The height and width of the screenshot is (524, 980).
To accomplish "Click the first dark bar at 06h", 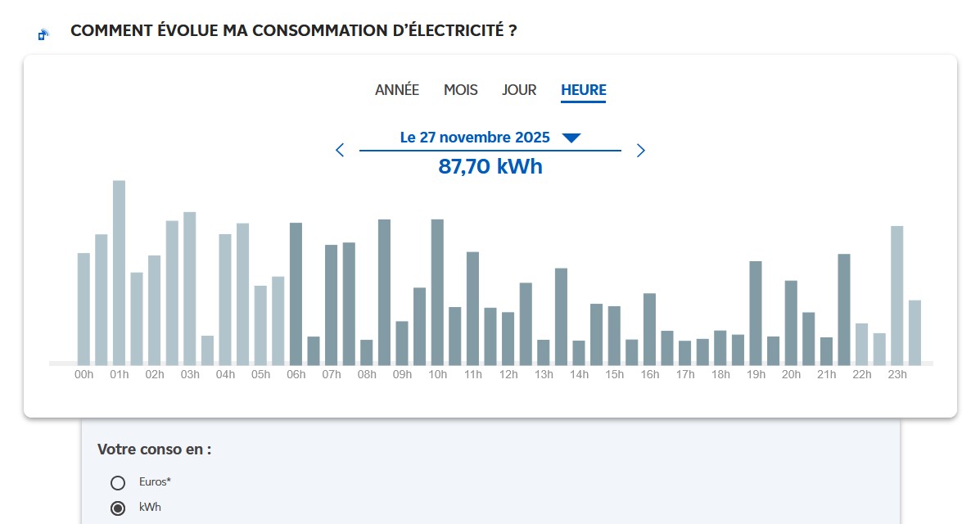I will pyautogui.click(x=296, y=293).
